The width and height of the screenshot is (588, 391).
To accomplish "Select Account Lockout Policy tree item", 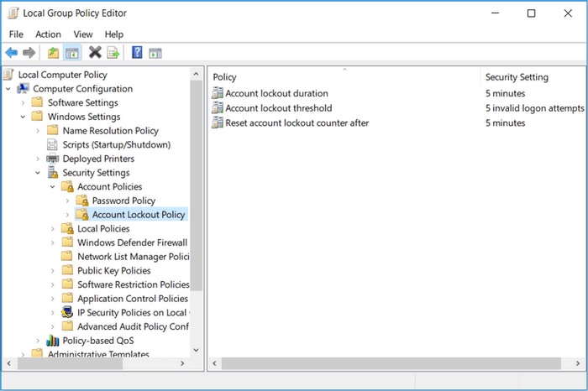I will [131, 215].
